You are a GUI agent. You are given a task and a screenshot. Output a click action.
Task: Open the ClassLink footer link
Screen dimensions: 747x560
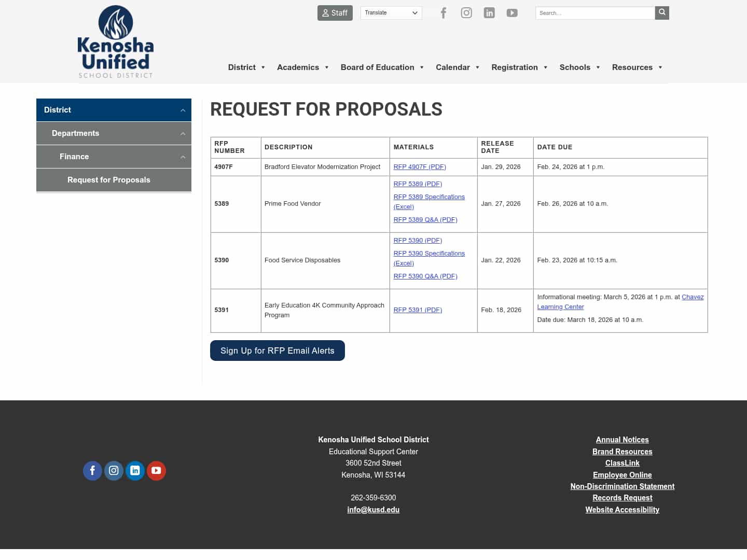tap(622, 463)
